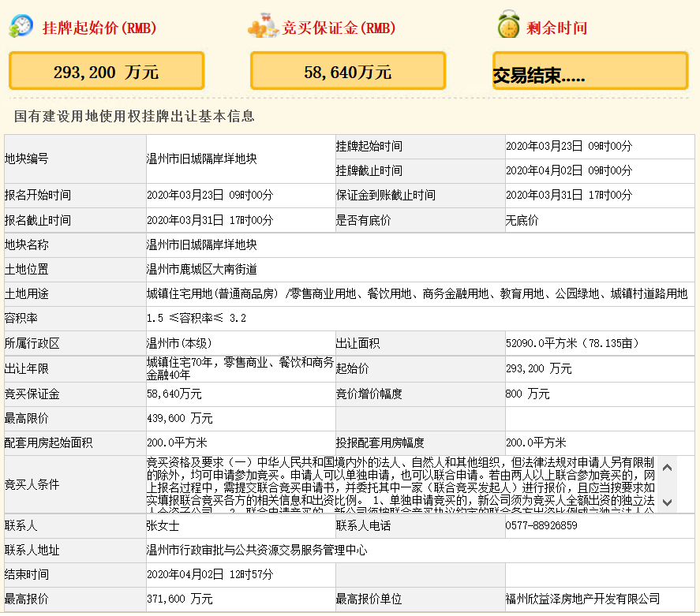
Task: Click the 293,200 万元 starting price box
Action: [107, 71]
